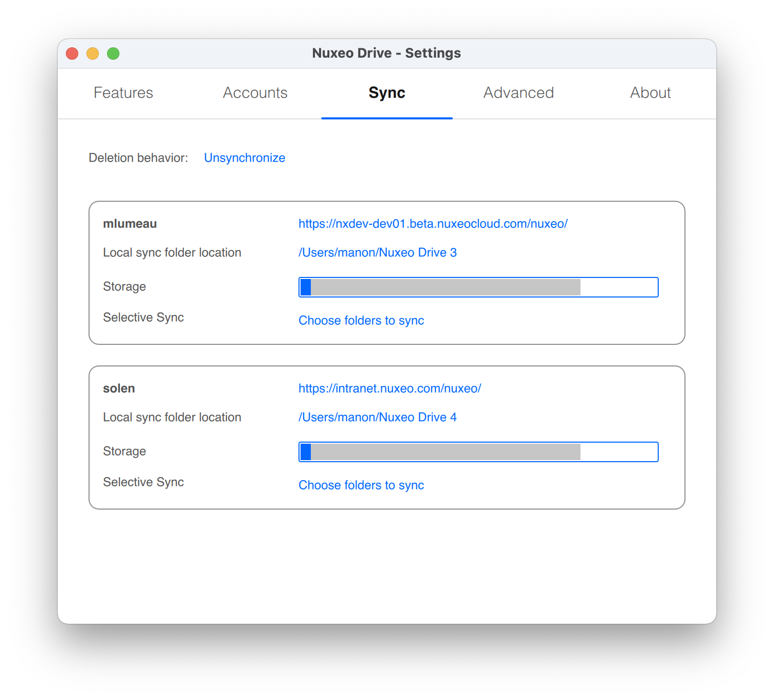Maximize the window with green button
Screen dimensions: 774x700
coord(113,54)
